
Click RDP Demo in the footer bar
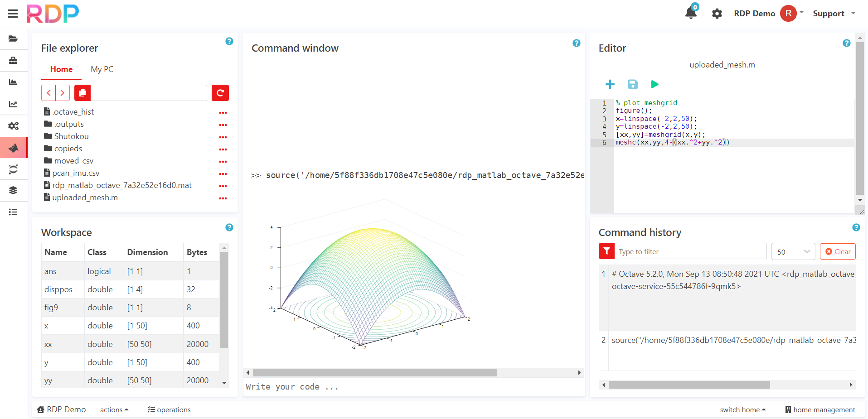point(61,409)
